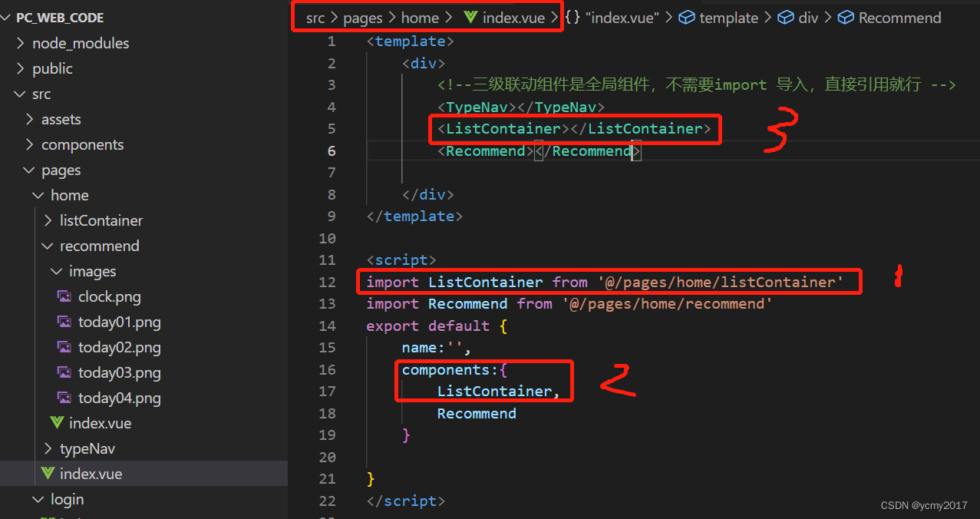
Task: Collapse the home folder chevron
Action: (38, 195)
